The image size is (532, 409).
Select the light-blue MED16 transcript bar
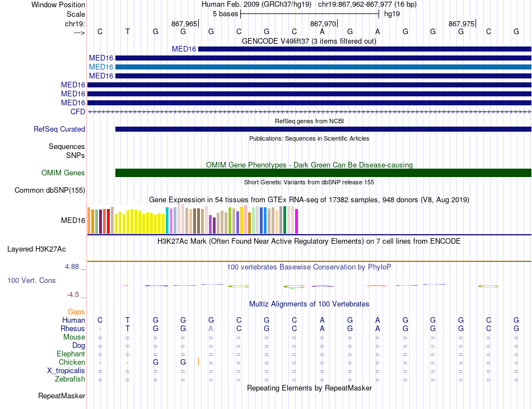click(x=323, y=67)
